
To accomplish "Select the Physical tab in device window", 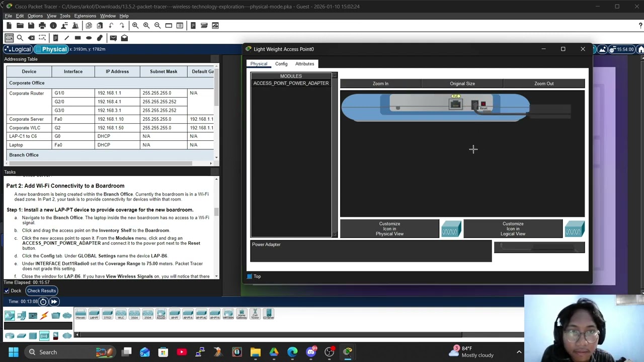I will [259, 64].
